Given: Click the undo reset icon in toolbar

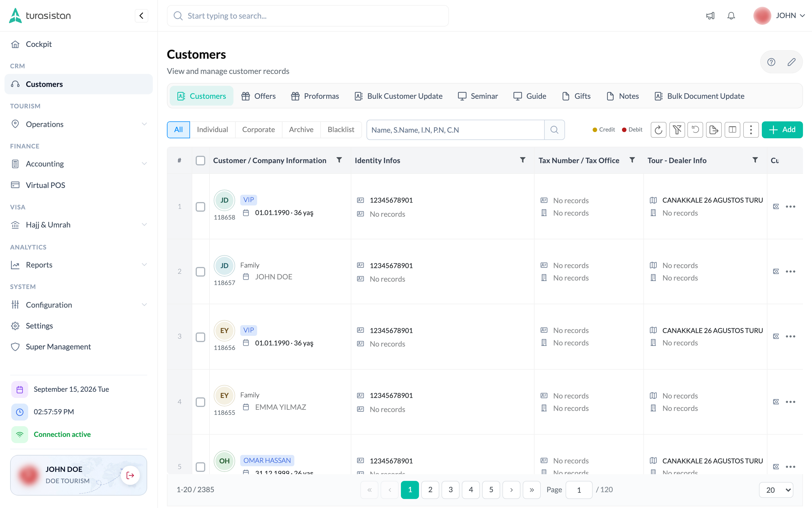Looking at the screenshot, I should [x=695, y=130].
